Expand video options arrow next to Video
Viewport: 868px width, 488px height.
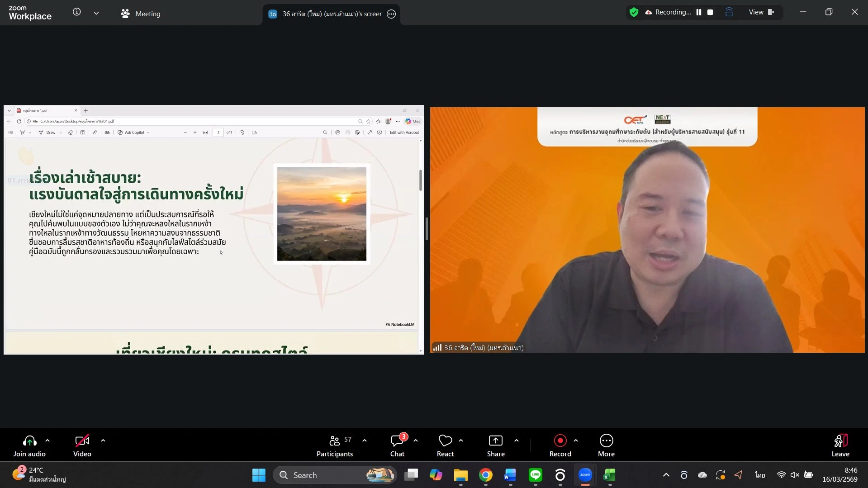103,441
